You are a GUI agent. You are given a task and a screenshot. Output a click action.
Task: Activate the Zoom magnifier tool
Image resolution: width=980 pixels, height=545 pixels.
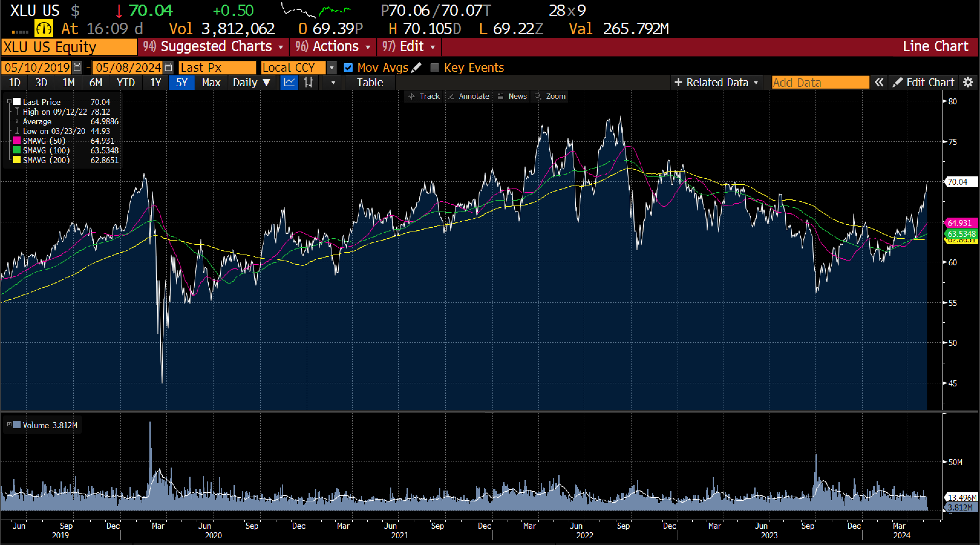click(550, 96)
